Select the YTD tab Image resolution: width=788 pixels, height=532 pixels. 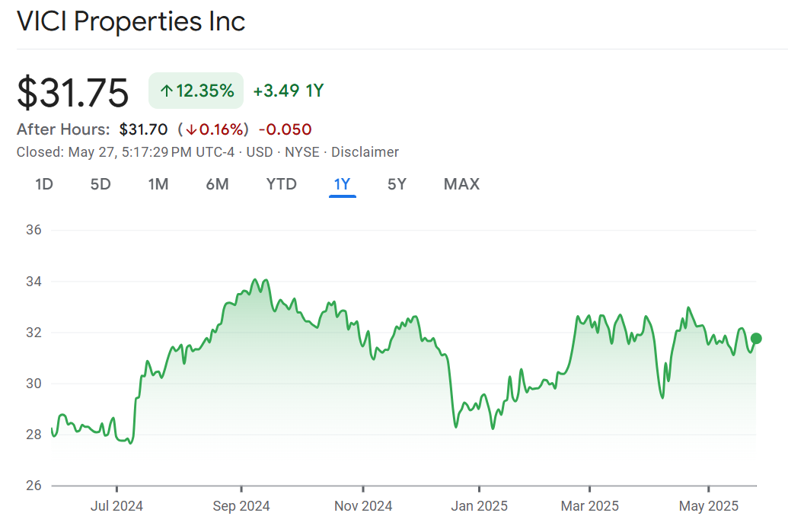[281, 184]
